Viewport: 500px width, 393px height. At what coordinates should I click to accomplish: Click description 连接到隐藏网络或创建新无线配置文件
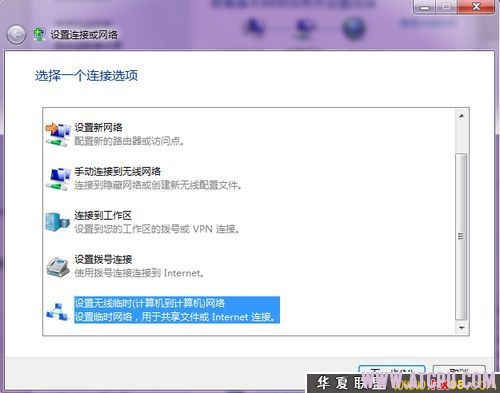click(158, 185)
